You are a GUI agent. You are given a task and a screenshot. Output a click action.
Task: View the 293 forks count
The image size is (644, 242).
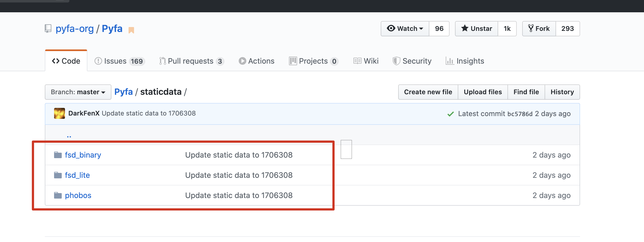pos(568,29)
